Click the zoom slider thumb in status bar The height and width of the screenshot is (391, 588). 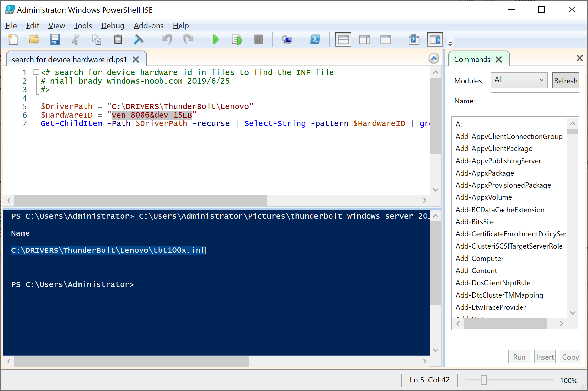[484, 380]
